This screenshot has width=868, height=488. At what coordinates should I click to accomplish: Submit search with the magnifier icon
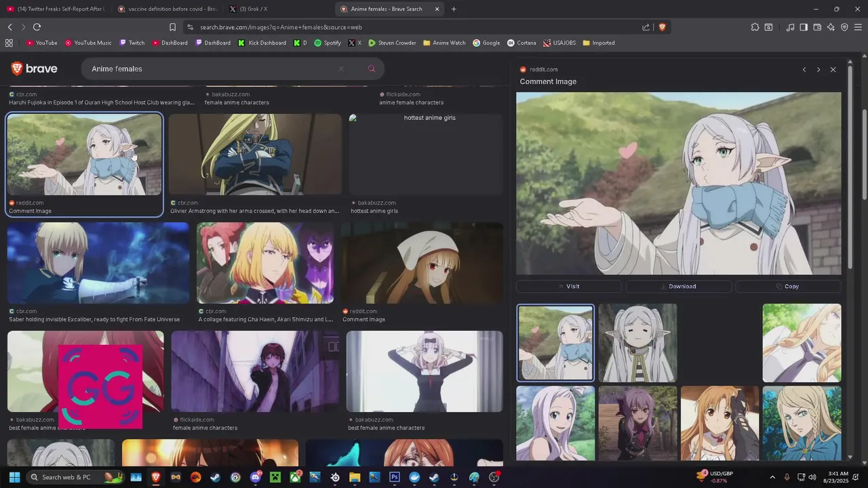click(372, 68)
